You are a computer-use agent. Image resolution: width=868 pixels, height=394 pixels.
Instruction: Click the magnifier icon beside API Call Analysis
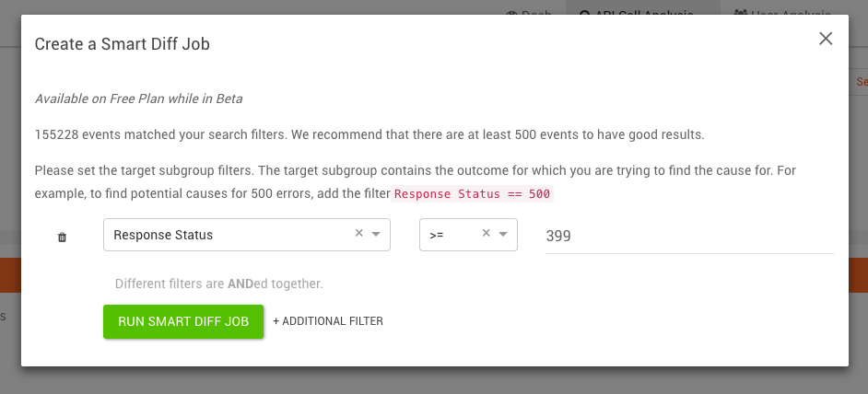(584, 12)
